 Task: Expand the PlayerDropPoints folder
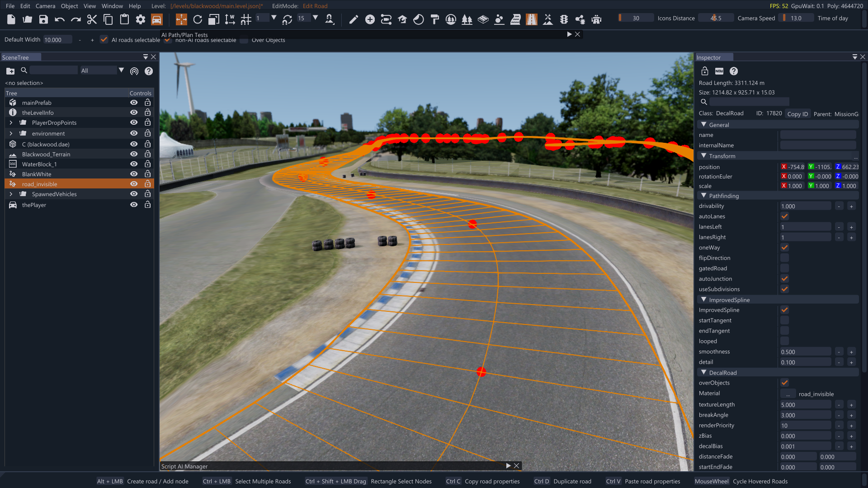[11, 122]
